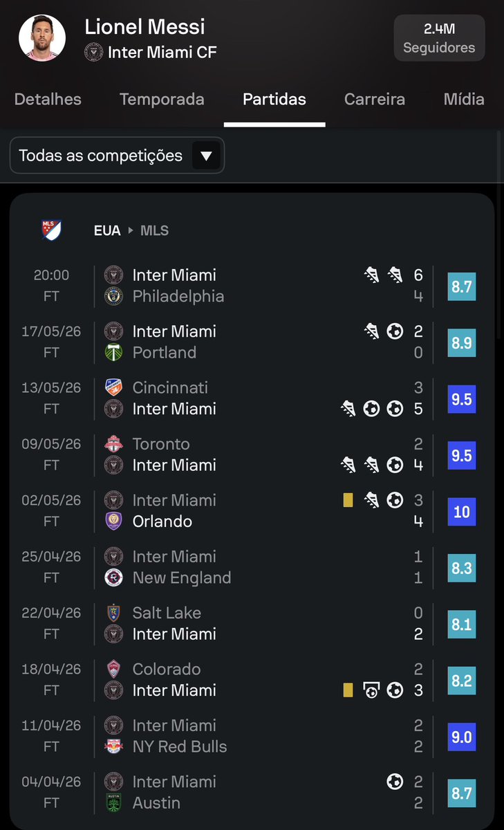Switch to the Temporada tab
The height and width of the screenshot is (830, 504).
[162, 99]
